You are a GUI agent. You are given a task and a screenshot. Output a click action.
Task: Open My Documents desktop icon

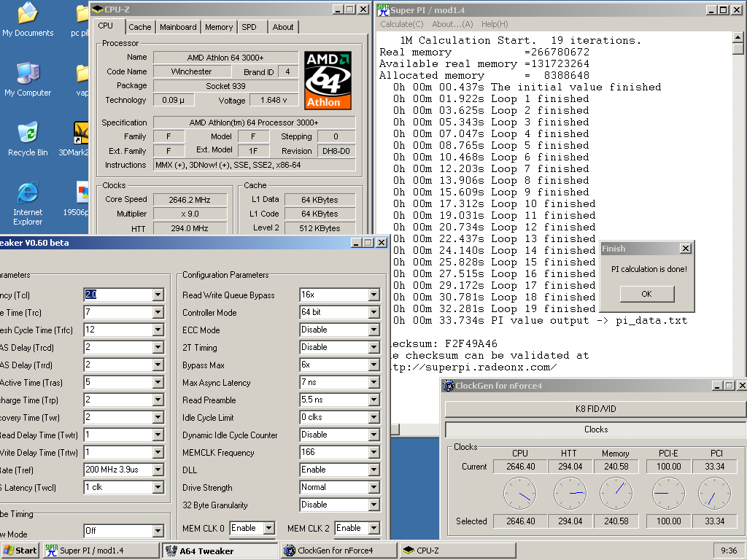28,20
